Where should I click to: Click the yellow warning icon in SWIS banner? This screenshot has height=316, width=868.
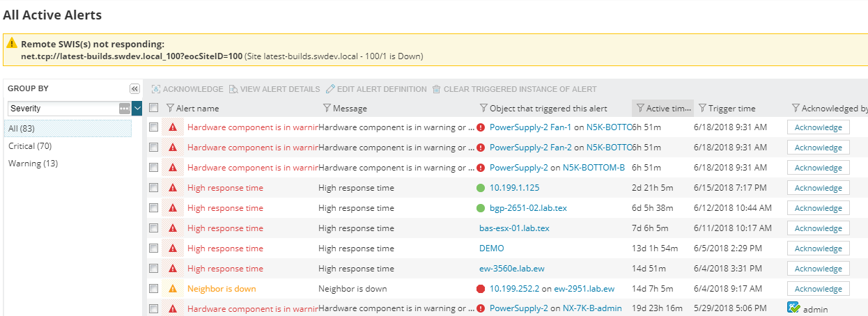pyautogui.click(x=13, y=43)
